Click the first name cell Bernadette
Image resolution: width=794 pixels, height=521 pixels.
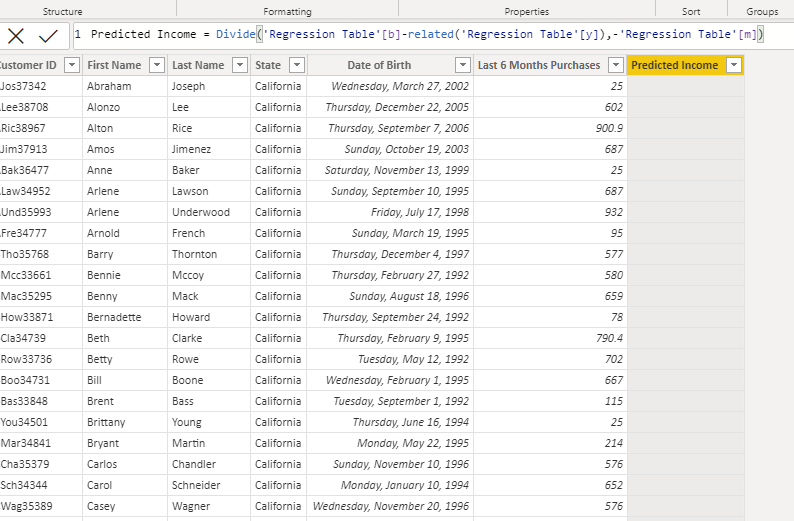(114, 317)
